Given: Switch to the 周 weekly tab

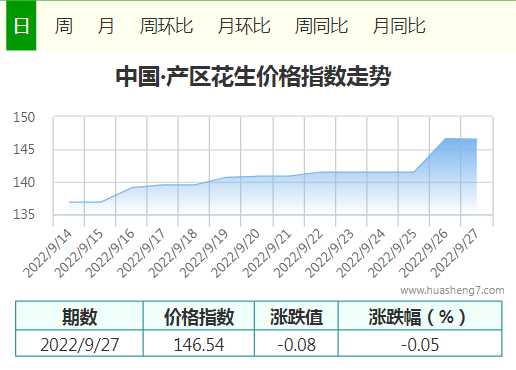Looking at the screenshot, I should (63, 26).
